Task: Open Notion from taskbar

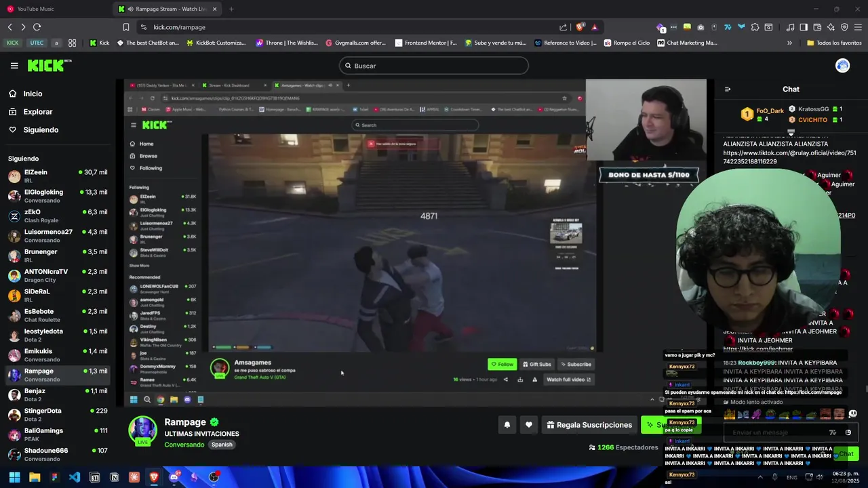Action: (114, 477)
